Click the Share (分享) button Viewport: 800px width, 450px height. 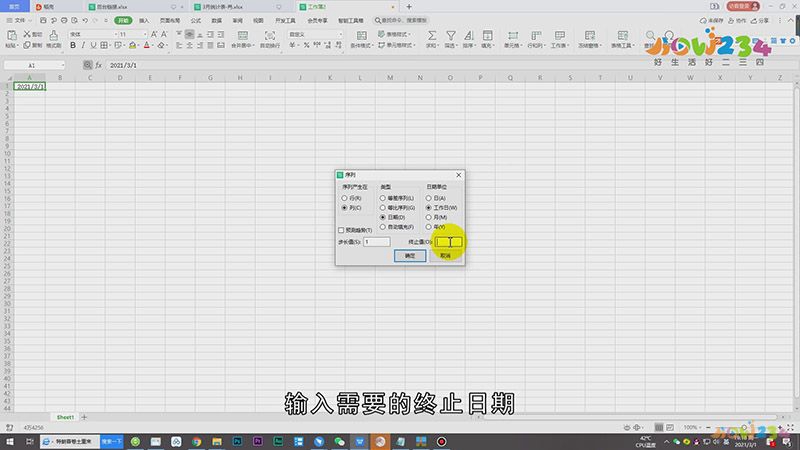pos(760,20)
